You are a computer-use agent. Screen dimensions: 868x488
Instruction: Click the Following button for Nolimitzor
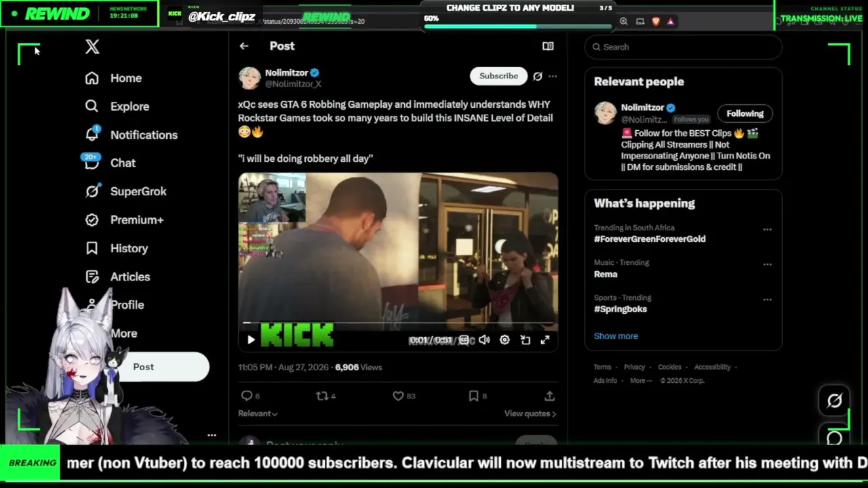745,114
